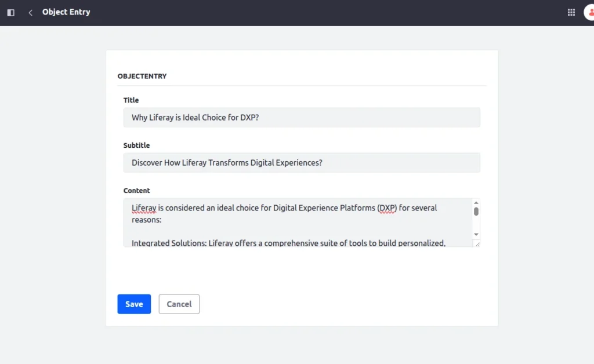This screenshot has height=364, width=594.
Task: Click the underlined word Liferay in Content
Action: click(144, 208)
